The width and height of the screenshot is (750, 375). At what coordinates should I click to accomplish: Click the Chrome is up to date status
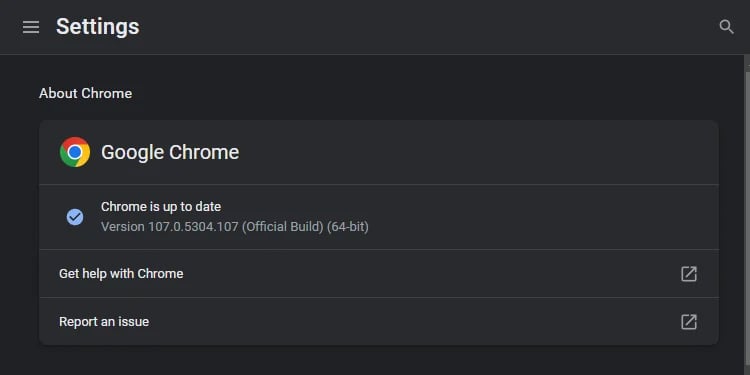pos(161,207)
